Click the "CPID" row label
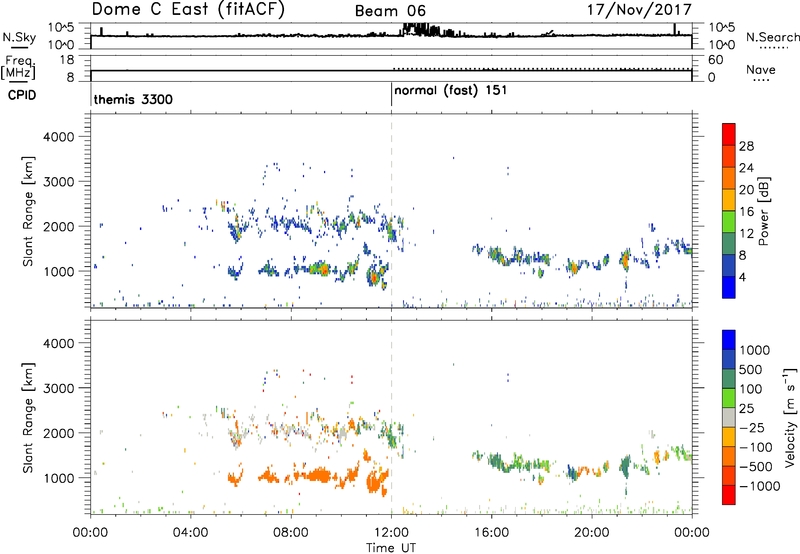Viewport: 800px width, 554px height. click(x=22, y=95)
